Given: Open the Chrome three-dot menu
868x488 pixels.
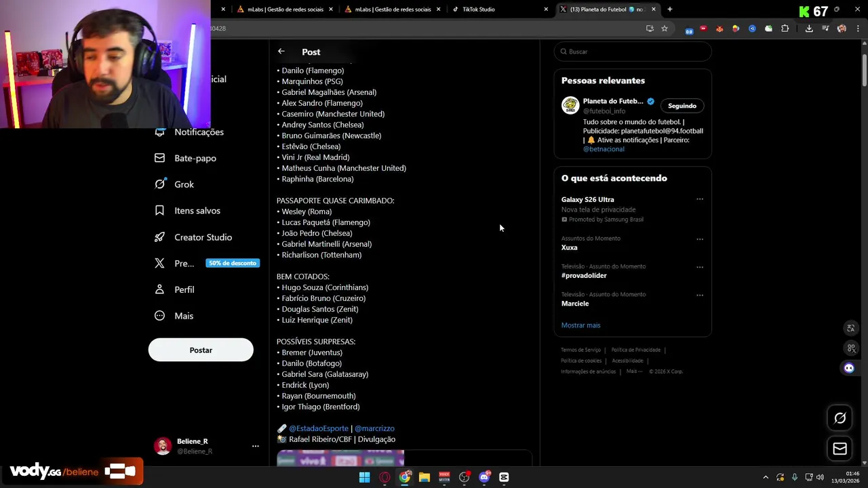Looking at the screenshot, I should 856,28.
